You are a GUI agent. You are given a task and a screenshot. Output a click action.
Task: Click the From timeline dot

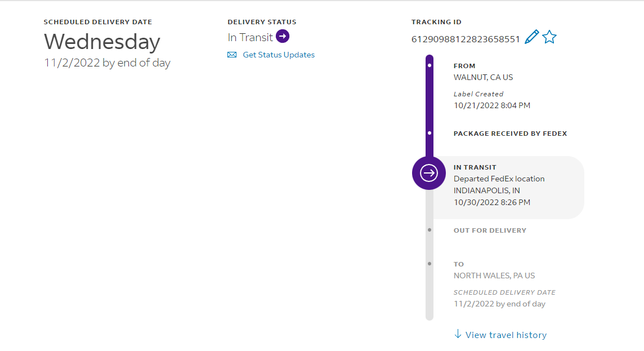coord(430,66)
